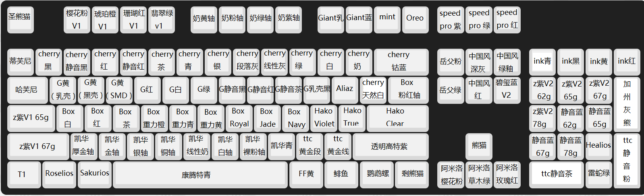Select the 凯华 线性奶 key
This screenshot has height=196, width=644.
196,146
